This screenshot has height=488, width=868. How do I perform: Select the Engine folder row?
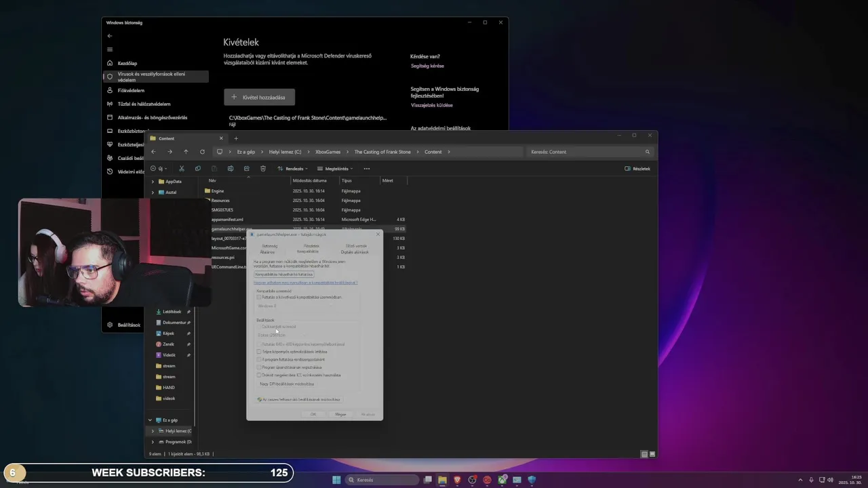[305, 191]
